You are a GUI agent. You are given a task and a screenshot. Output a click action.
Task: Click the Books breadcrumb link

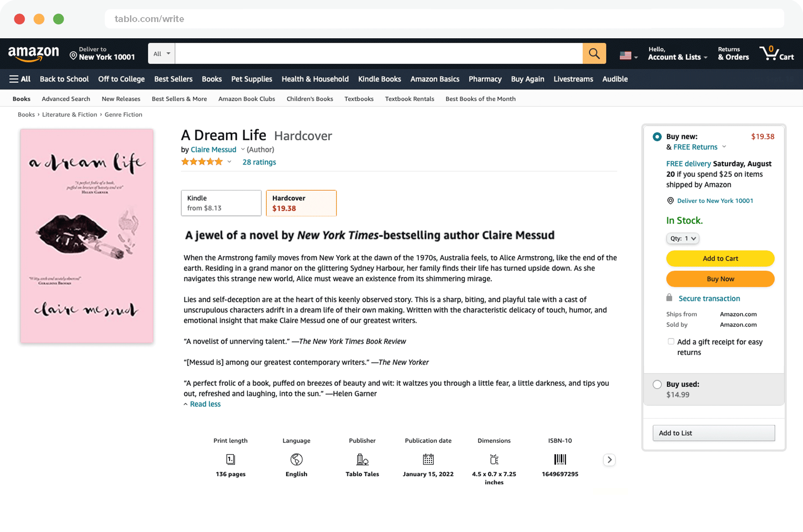click(x=26, y=115)
